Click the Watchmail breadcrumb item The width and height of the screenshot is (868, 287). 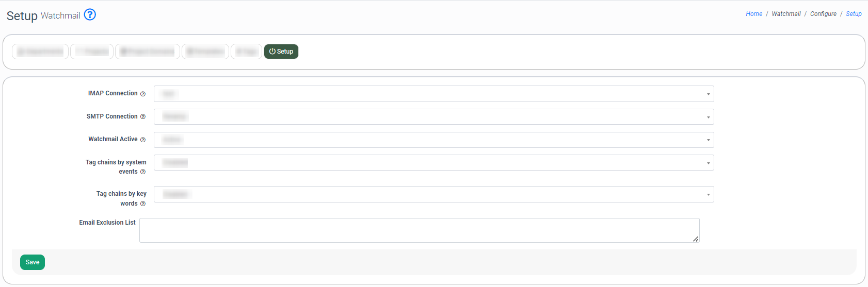786,14
